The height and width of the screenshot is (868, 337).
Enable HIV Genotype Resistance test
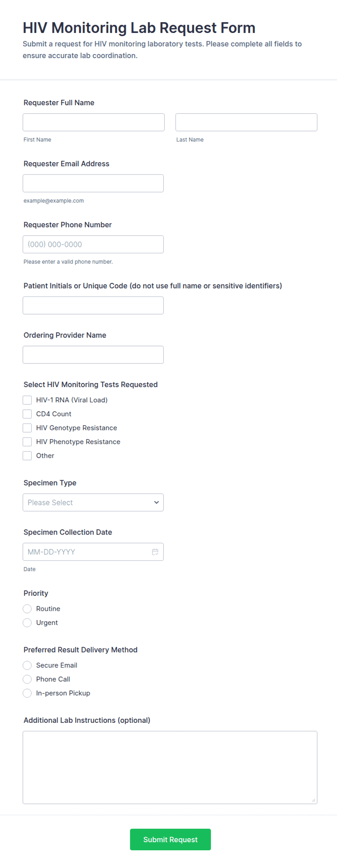click(27, 428)
